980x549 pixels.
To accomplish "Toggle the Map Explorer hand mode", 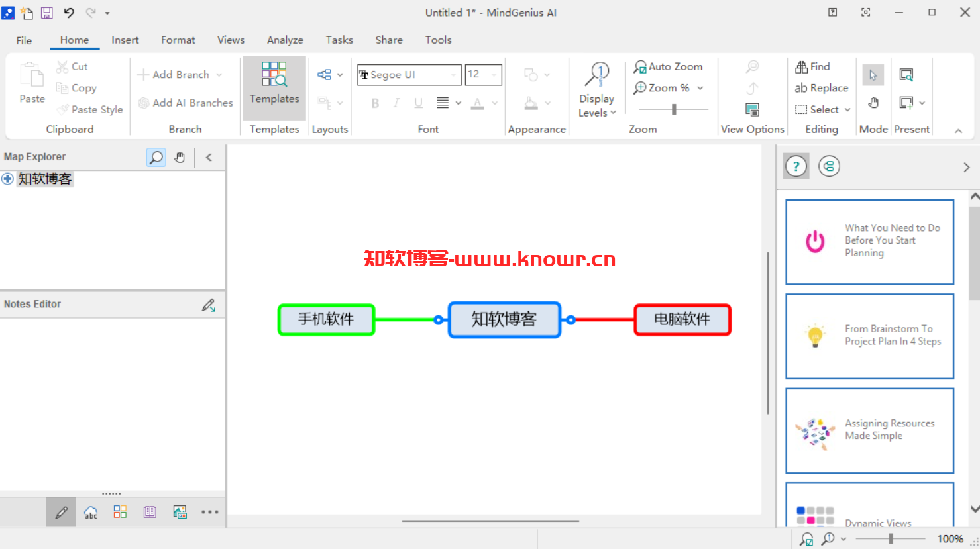I will click(x=180, y=157).
